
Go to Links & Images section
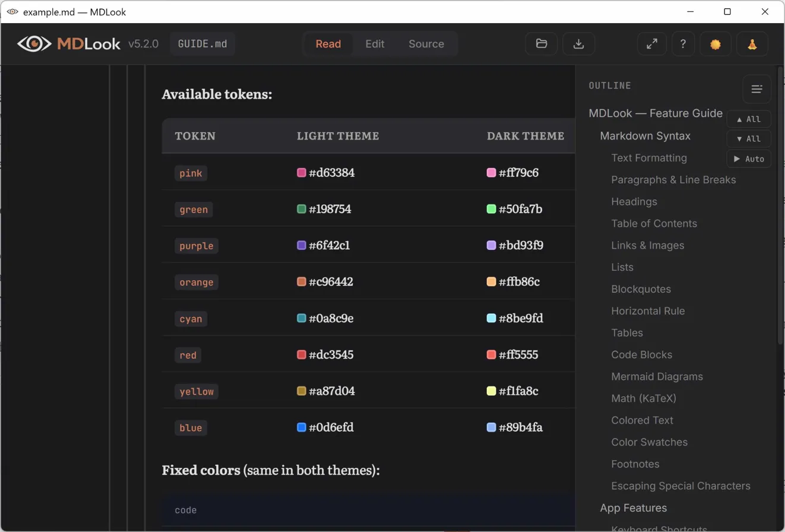(648, 245)
